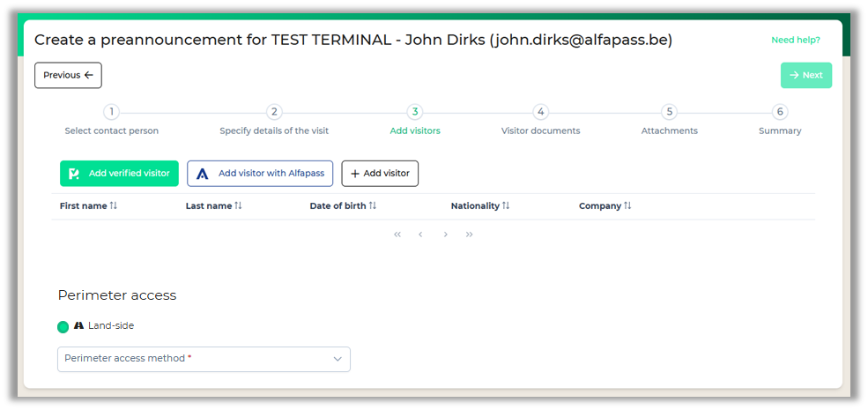The height and width of the screenshot is (410, 868).
Task: Sort by Nationality column arrows
Action: [506, 206]
